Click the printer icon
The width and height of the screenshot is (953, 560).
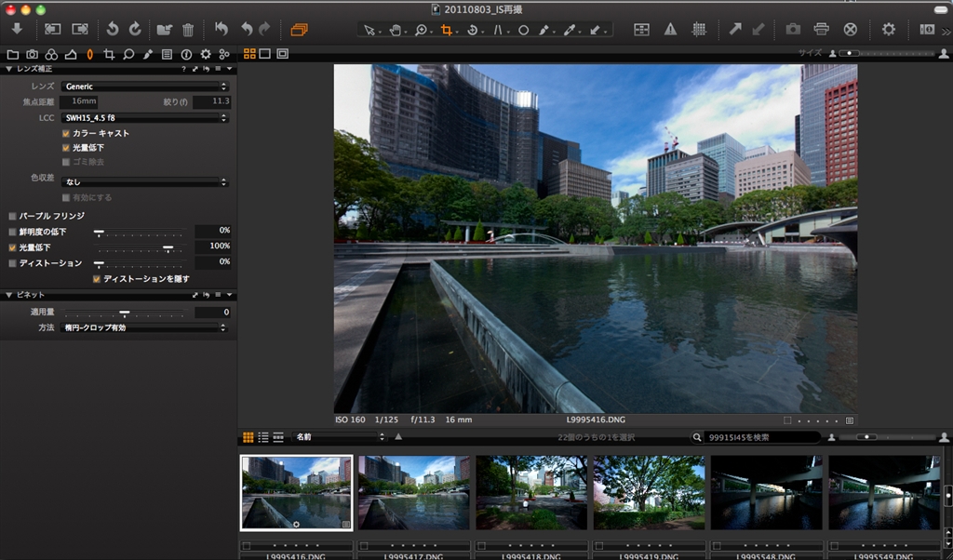coord(822,30)
